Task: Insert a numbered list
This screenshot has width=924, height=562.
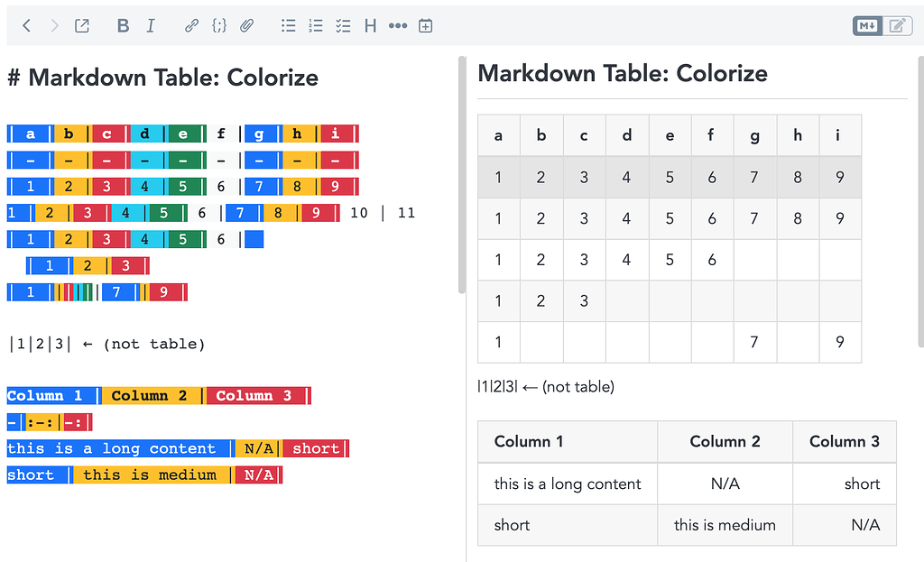Action: 315,26
